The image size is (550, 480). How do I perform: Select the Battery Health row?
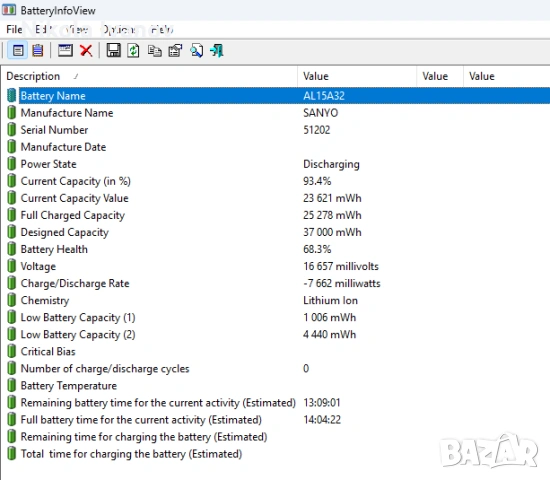tap(277, 249)
